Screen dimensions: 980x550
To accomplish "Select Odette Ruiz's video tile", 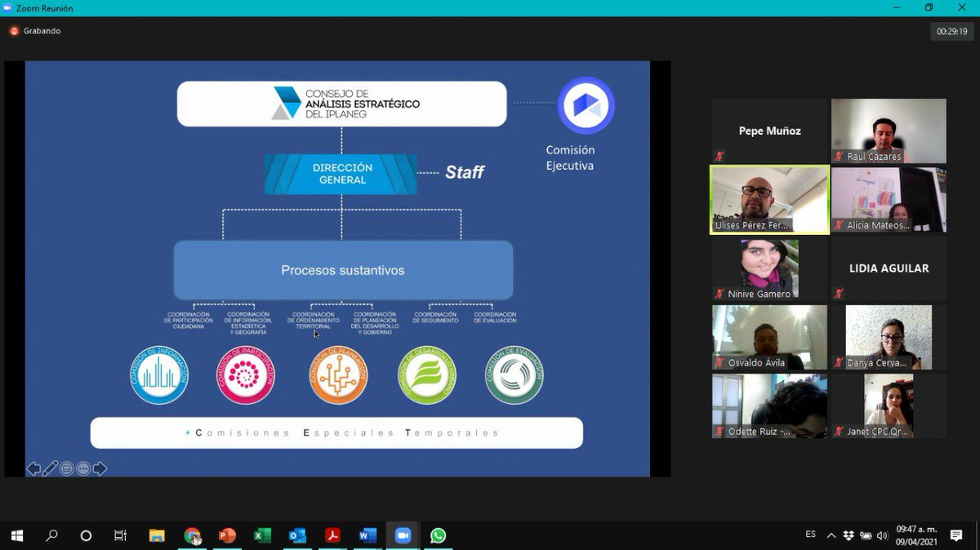I will pos(769,406).
